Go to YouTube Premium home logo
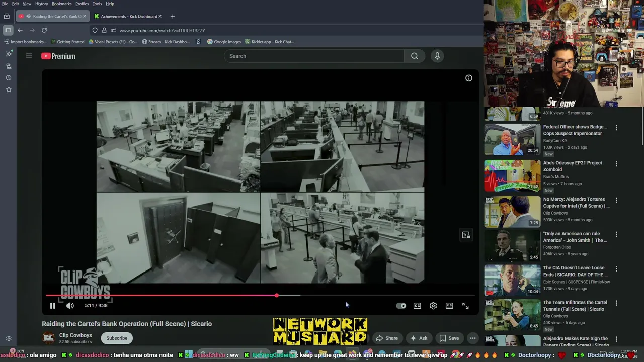The width and height of the screenshot is (644, 362). pyautogui.click(x=58, y=56)
